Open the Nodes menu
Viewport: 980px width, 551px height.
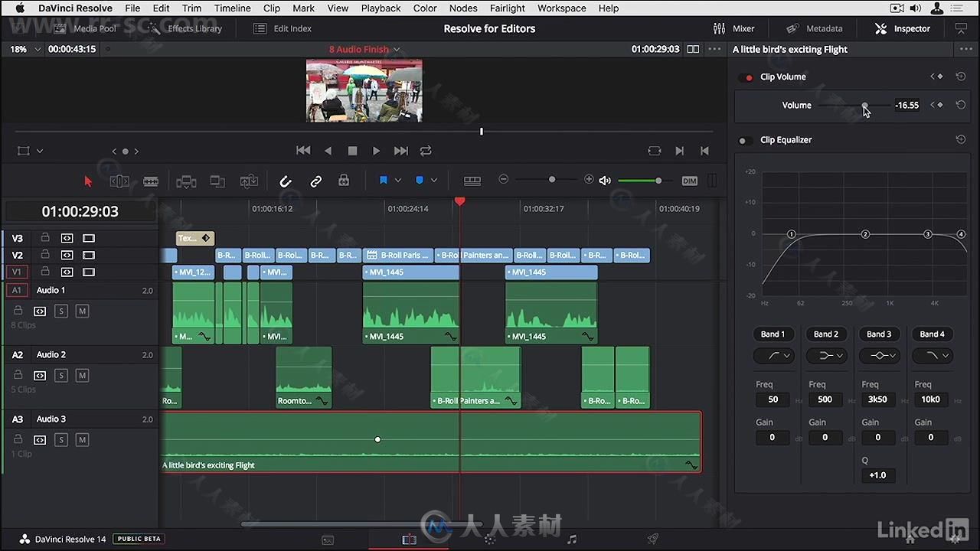click(463, 8)
